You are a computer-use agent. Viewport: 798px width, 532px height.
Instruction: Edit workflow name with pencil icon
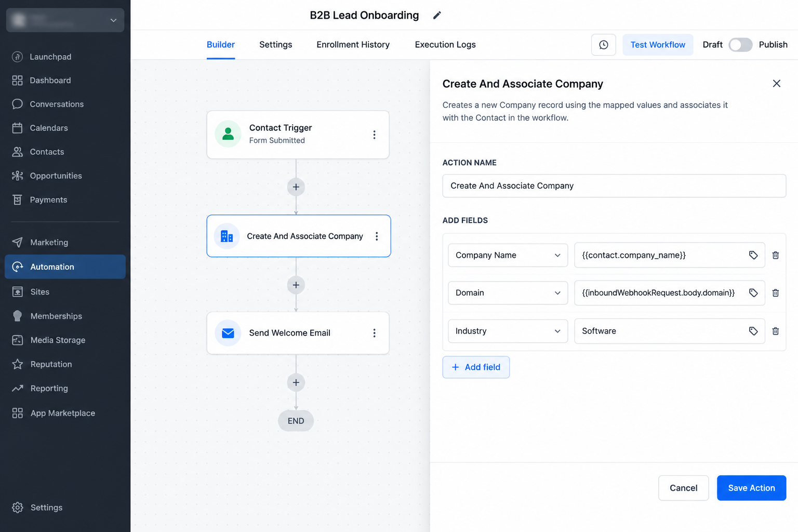437,16
